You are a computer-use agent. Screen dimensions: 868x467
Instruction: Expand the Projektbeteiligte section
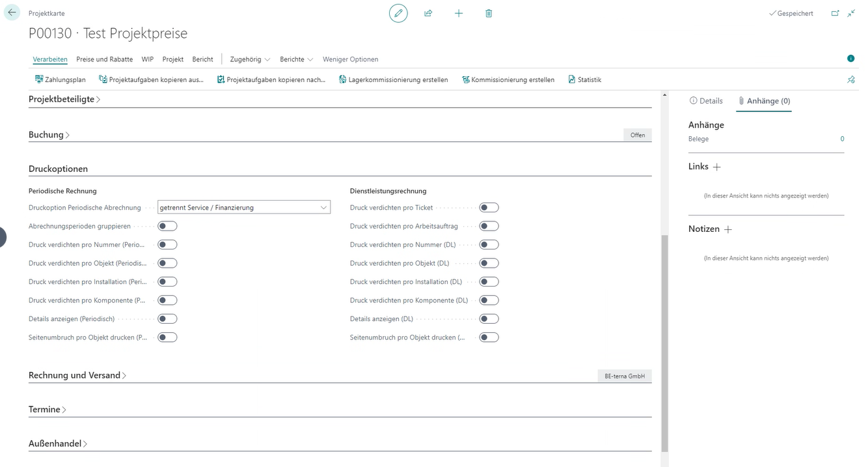64,100
